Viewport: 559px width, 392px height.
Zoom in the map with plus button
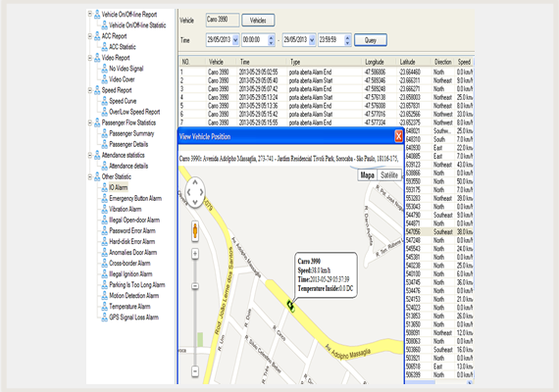[195, 254]
